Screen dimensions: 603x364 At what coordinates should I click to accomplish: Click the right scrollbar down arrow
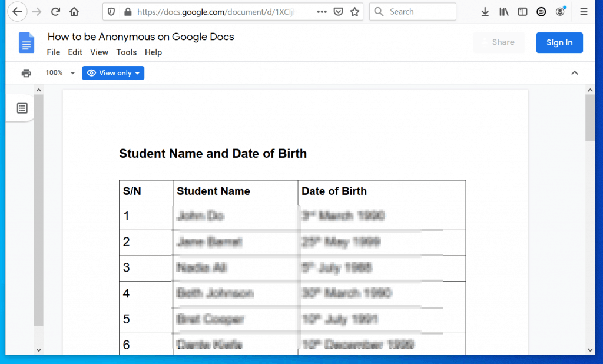590,350
